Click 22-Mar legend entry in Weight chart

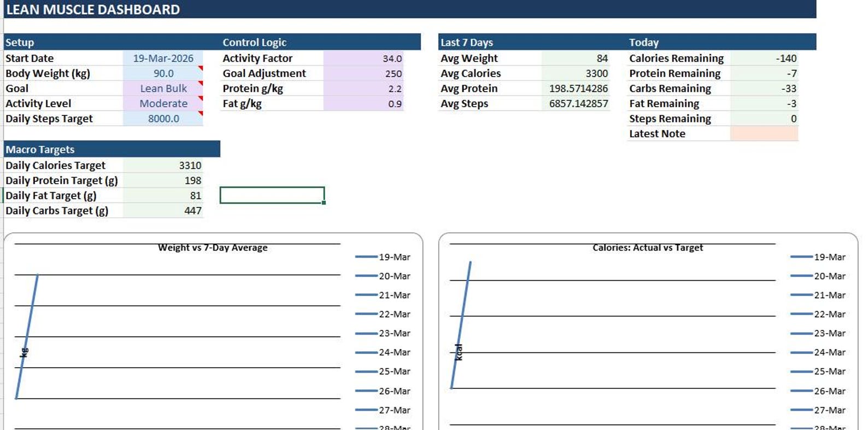coord(383,314)
